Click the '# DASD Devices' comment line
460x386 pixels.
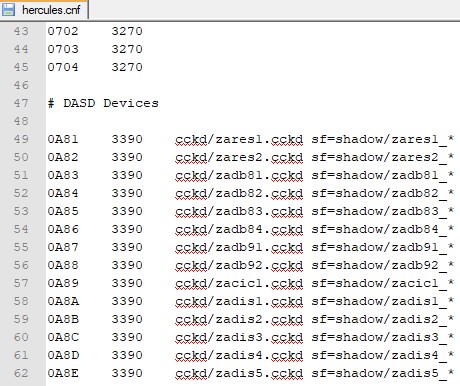103,103
